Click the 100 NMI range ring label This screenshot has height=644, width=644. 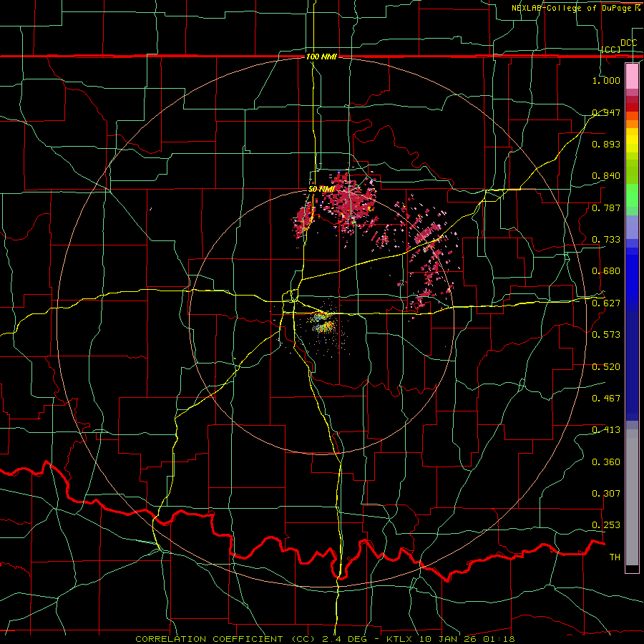[x=321, y=57]
